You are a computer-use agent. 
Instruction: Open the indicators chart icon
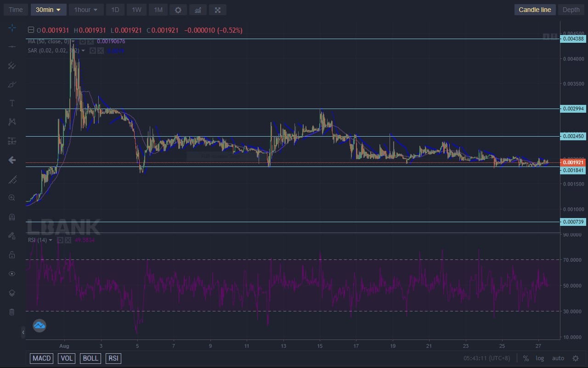coord(198,10)
